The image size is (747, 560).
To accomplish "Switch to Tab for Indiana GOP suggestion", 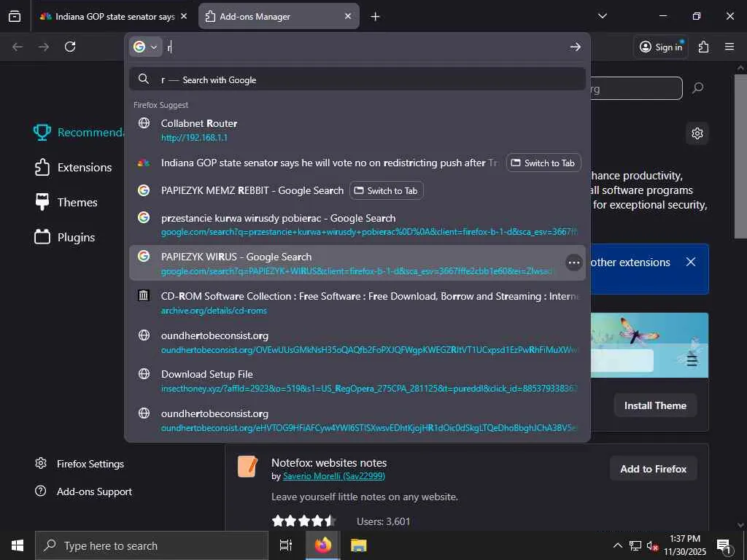I will (543, 163).
